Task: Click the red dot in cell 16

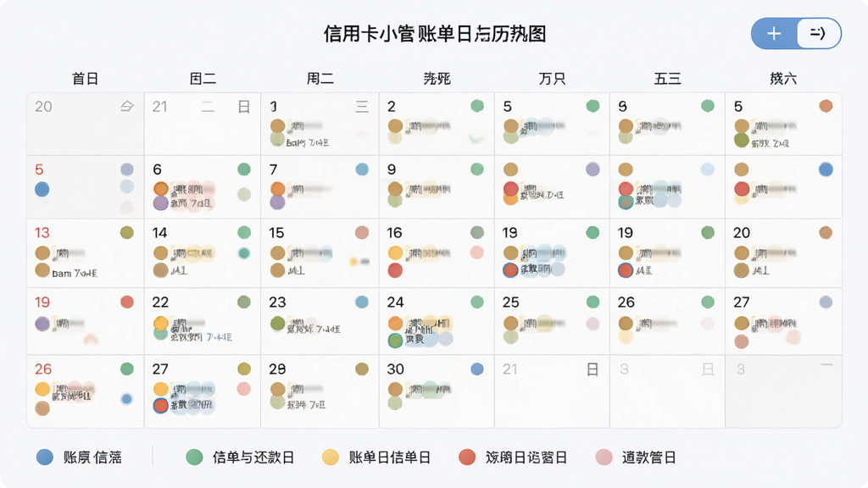Action: pyautogui.click(x=395, y=270)
